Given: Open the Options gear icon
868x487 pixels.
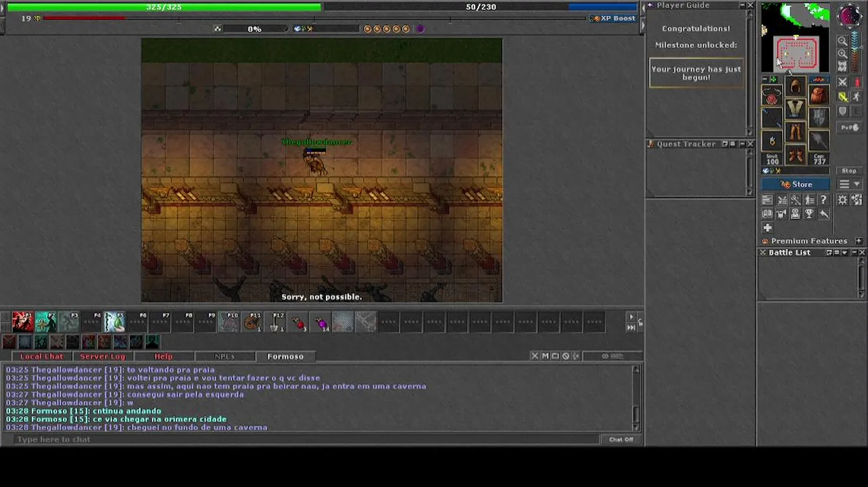Looking at the screenshot, I should pyautogui.click(x=842, y=200).
